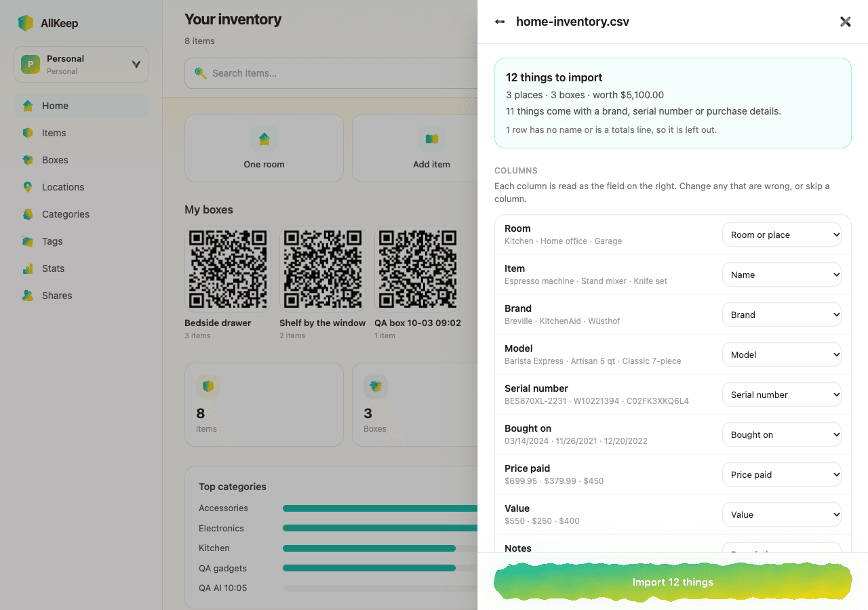Screen dimensions: 868x610
Task: Open the Value column field dropdown
Action: (782, 514)
